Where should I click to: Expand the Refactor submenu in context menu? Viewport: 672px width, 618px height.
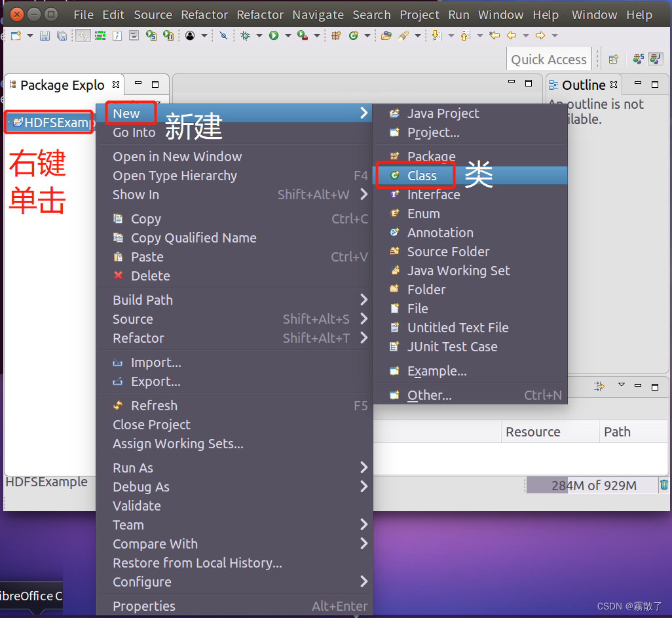234,338
